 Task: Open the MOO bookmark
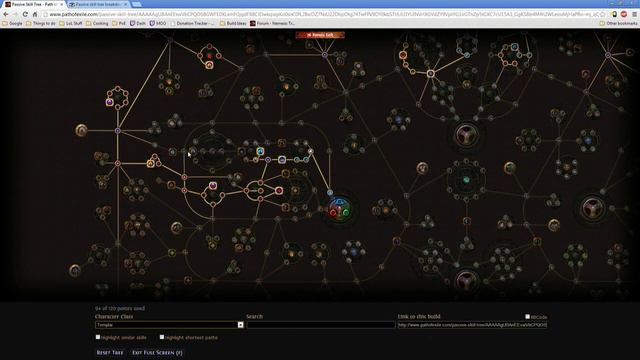(x=158, y=23)
